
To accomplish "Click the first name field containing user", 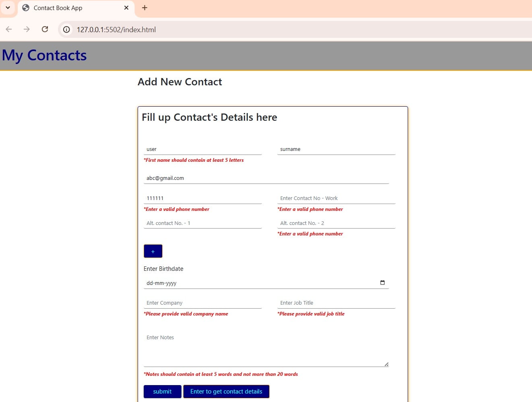I will pyautogui.click(x=202, y=149).
